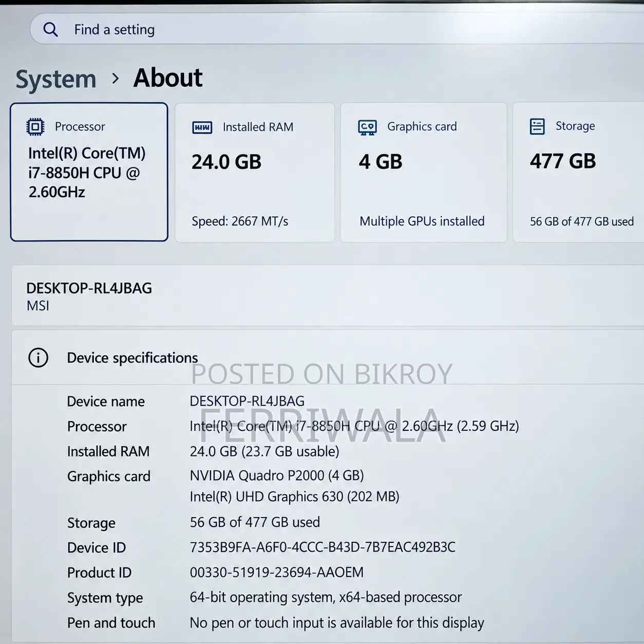Screen dimensions: 644x644
Task: Click the 477 GB storage value
Action: [x=563, y=161]
